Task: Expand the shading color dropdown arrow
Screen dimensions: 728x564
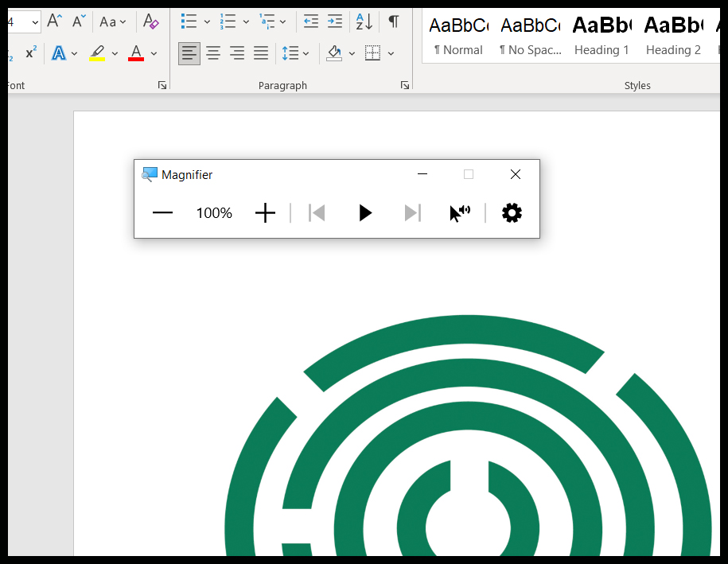Action: (352, 53)
